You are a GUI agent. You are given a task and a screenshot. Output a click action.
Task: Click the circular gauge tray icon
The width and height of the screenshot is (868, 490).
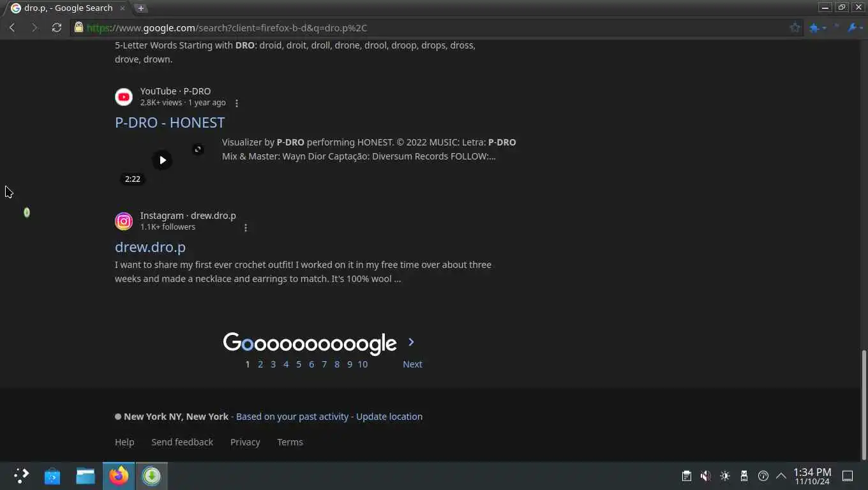[763, 476]
